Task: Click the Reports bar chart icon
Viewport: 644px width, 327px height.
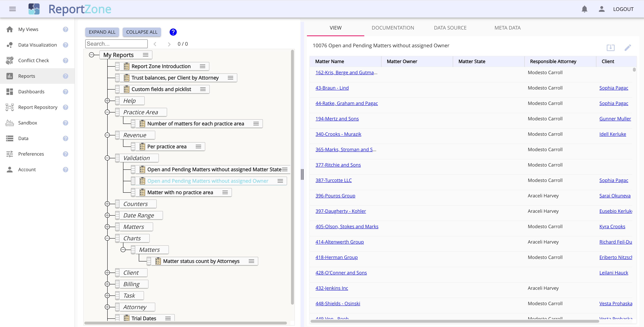Action: 10,76
